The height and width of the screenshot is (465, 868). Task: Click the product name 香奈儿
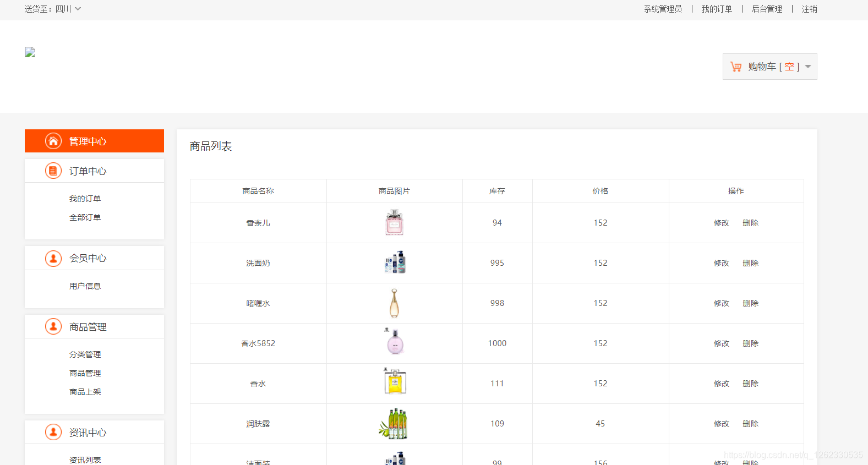(x=258, y=223)
